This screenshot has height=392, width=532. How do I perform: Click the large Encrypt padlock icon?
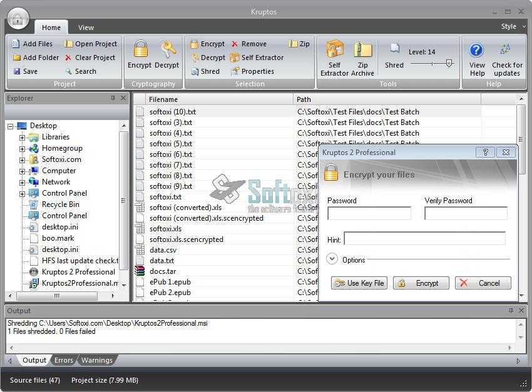140,50
